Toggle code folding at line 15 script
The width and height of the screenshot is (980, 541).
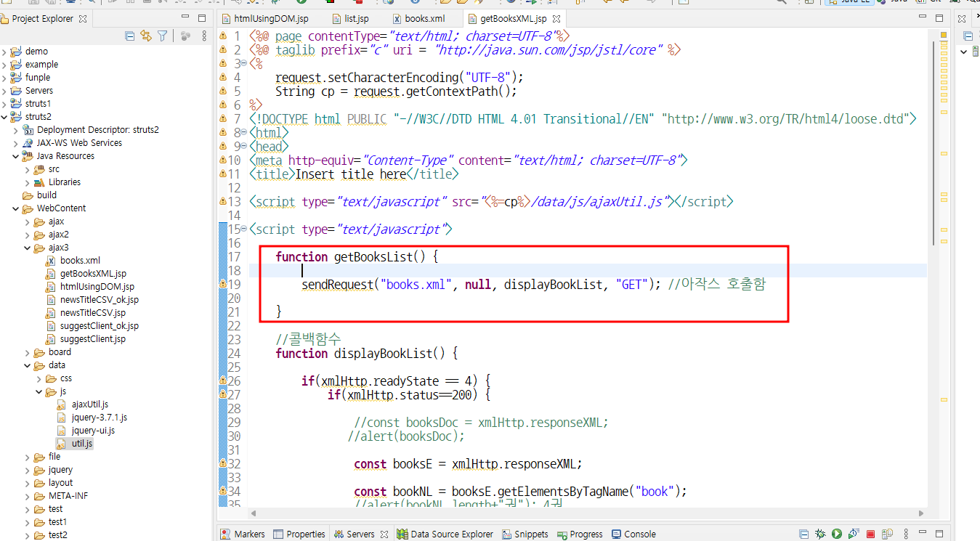point(243,229)
